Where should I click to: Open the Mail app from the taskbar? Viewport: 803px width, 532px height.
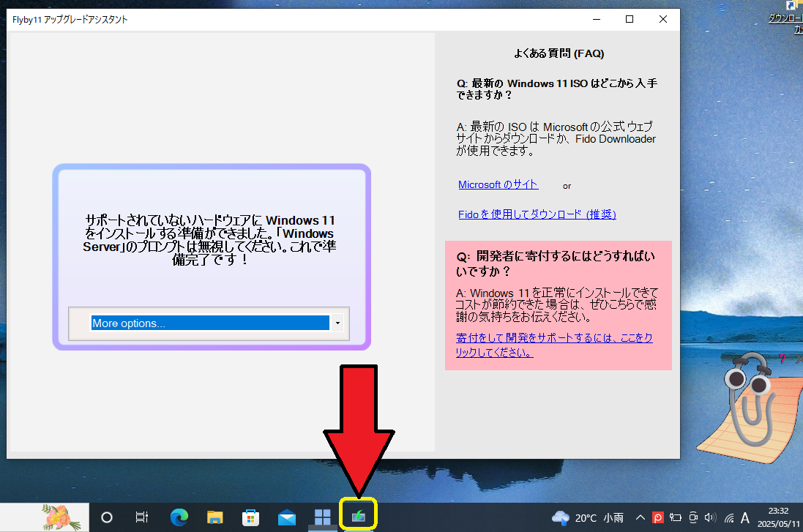[287, 517]
